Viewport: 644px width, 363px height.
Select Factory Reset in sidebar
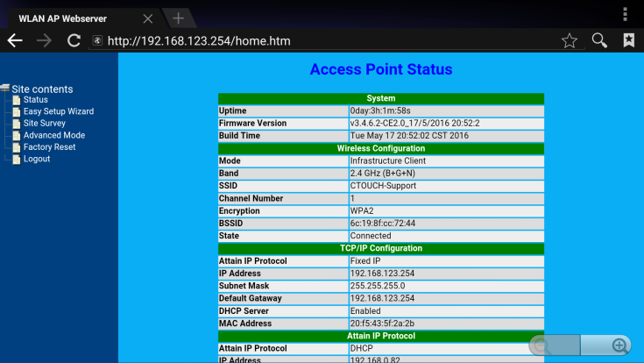pos(49,147)
